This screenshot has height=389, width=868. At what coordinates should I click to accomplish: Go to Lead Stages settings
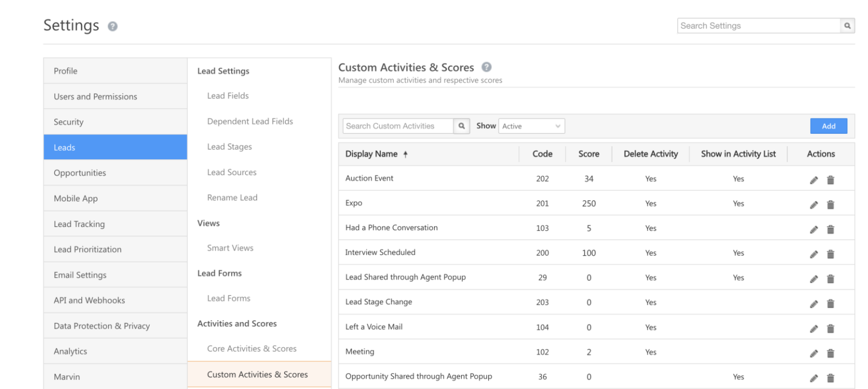(229, 147)
